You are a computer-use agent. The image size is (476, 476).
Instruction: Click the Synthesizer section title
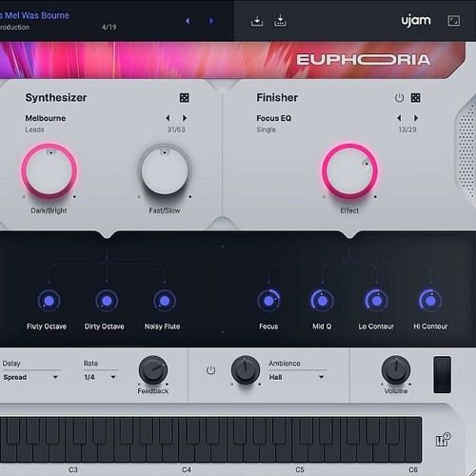tap(56, 97)
